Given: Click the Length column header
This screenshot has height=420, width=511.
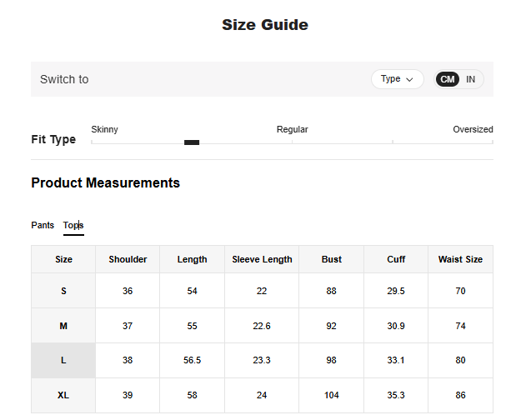Looking at the screenshot, I should (x=192, y=259).
